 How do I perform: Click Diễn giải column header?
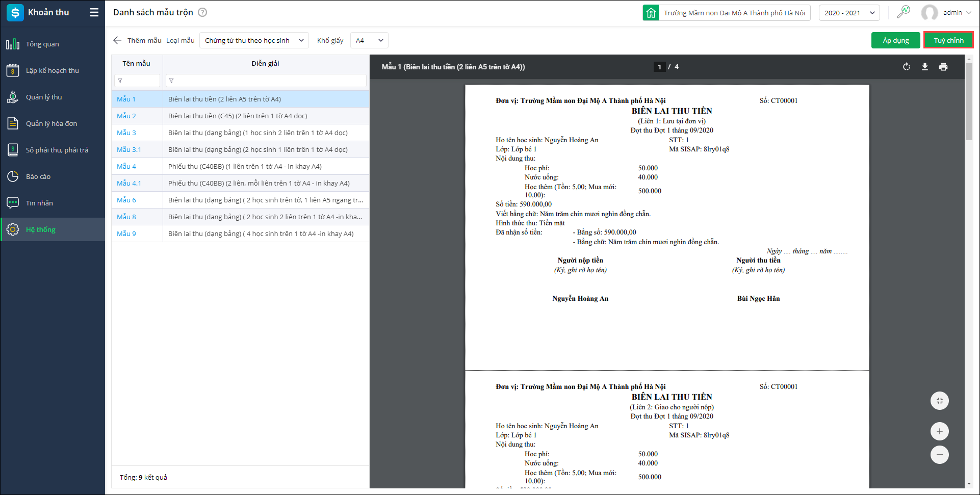click(265, 63)
